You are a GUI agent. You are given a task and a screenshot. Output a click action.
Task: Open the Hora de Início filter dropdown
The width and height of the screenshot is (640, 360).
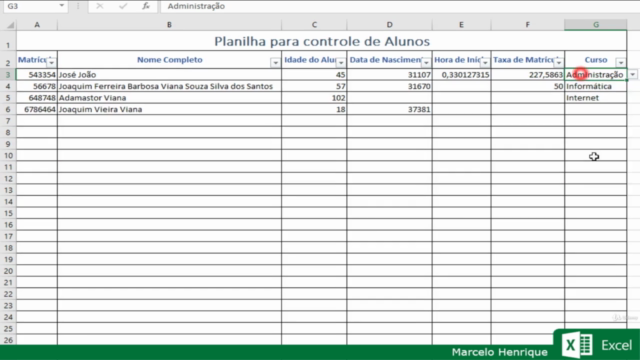[x=485, y=62]
